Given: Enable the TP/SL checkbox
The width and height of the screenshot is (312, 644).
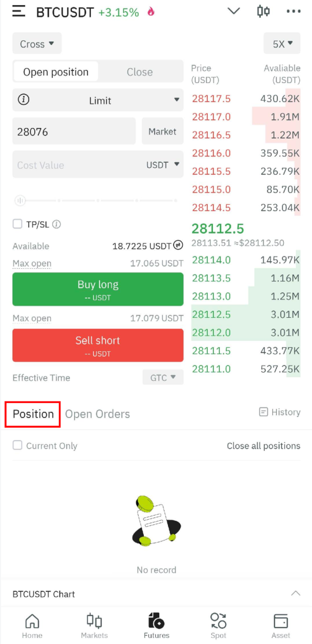Looking at the screenshot, I should pyautogui.click(x=18, y=224).
